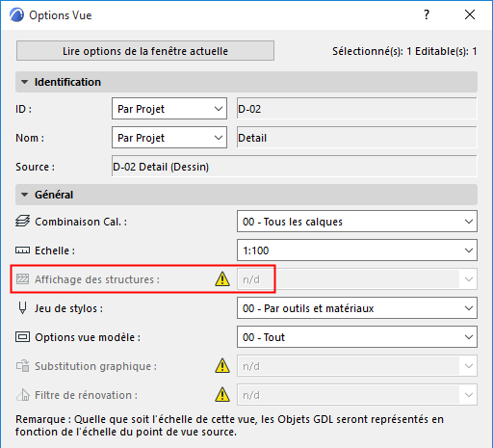The width and height of the screenshot is (493, 448).
Task: Open the Echelle 1:100 dropdown
Action: tap(357, 250)
